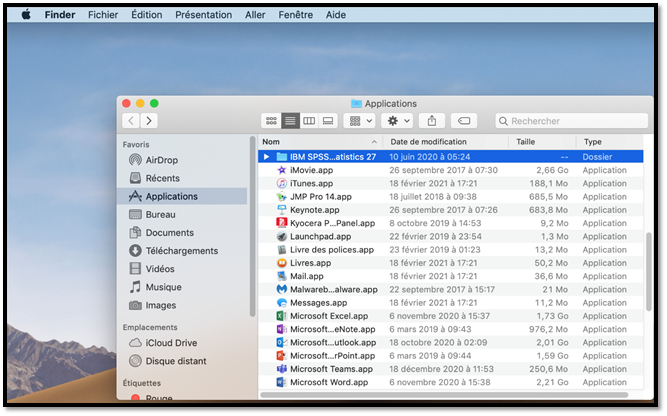Open the Présentation menu in the menu bar
This screenshot has height=416, width=667.
(x=203, y=15)
